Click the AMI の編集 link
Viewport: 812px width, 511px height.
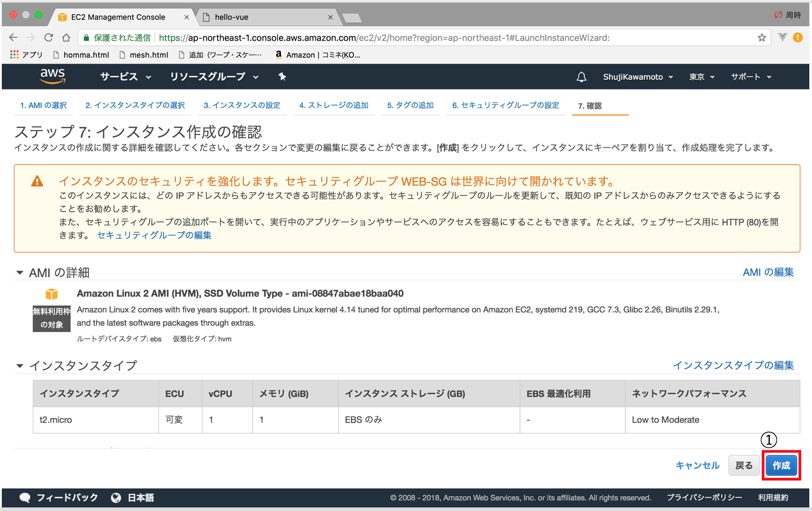[x=768, y=272]
